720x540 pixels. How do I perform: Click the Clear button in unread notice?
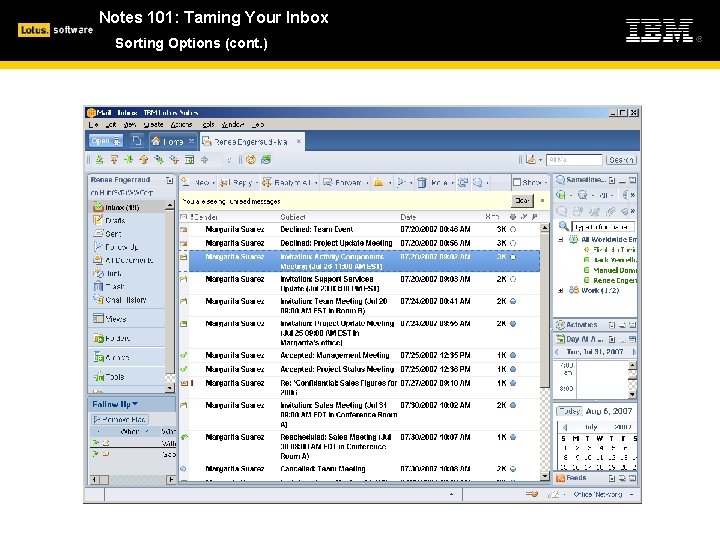tap(523, 201)
